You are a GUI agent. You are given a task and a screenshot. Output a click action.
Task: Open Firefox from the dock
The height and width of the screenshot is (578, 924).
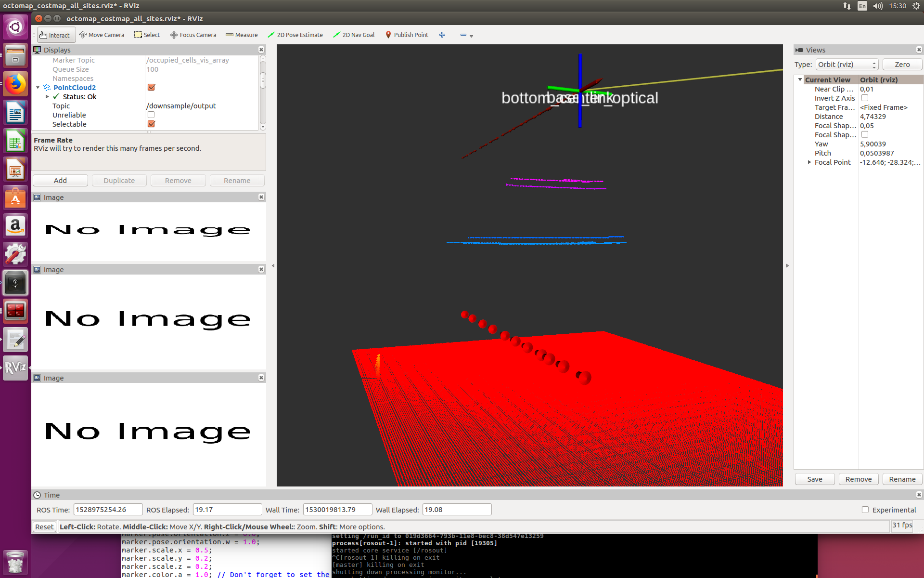pos(15,84)
